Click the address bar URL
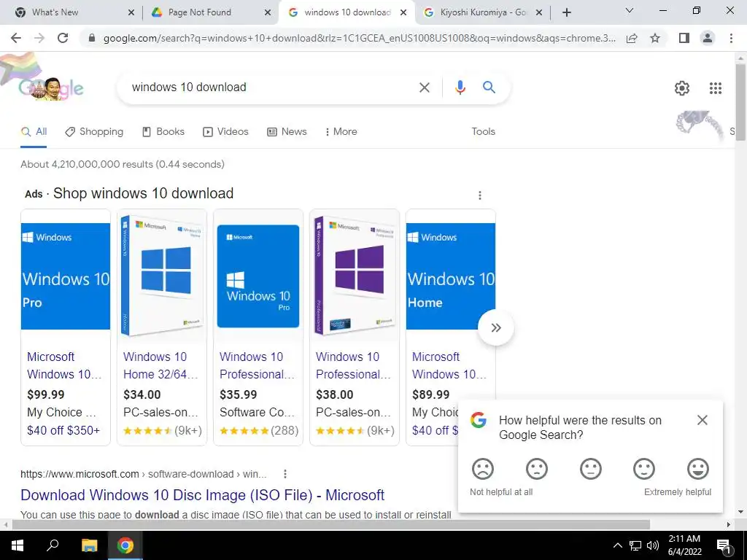 360,38
